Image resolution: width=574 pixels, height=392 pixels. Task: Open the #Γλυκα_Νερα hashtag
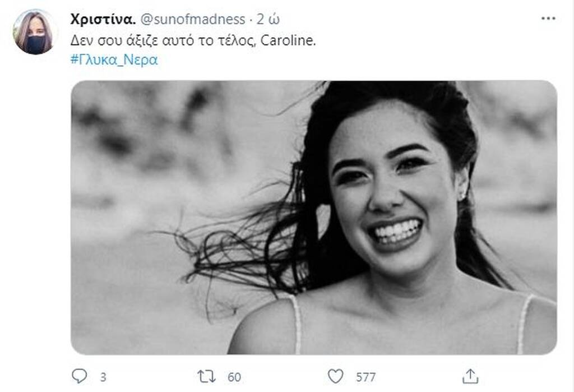pos(114,60)
